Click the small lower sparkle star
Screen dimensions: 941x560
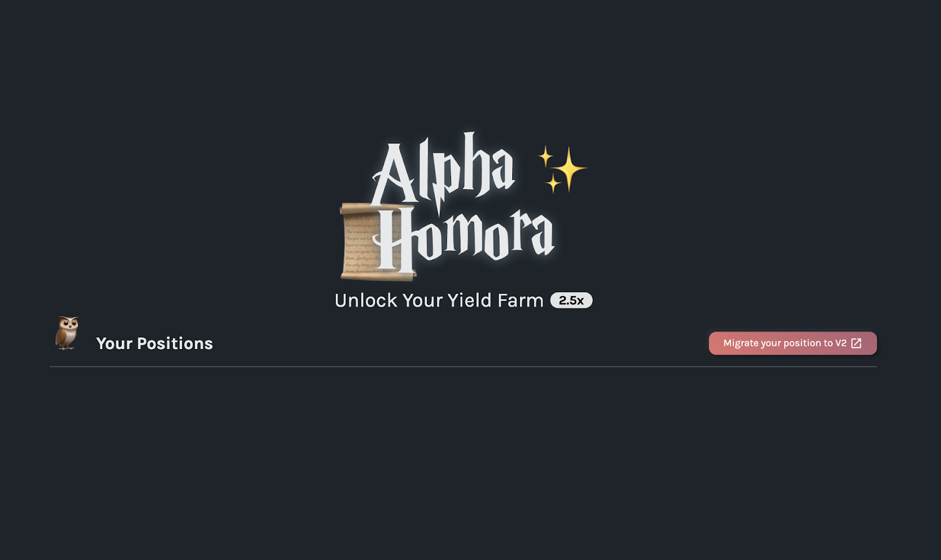(553, 183)
